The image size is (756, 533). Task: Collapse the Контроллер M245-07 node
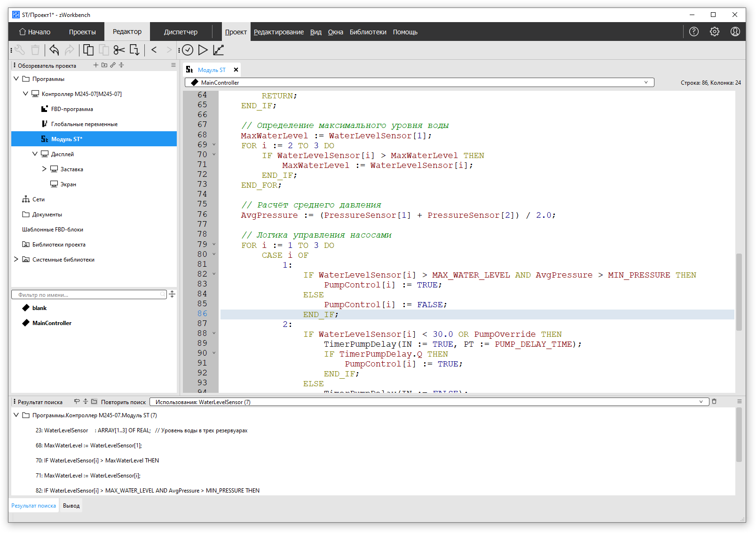pos(26,94)
